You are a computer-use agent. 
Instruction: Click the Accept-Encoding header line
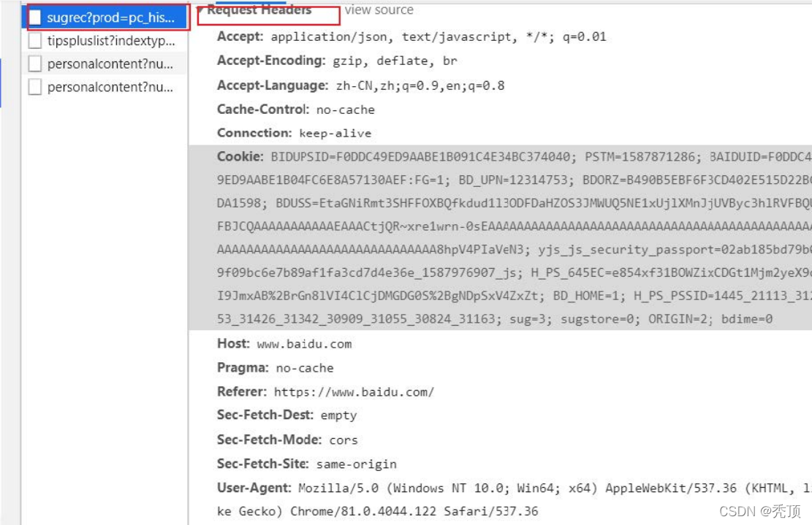337,61
